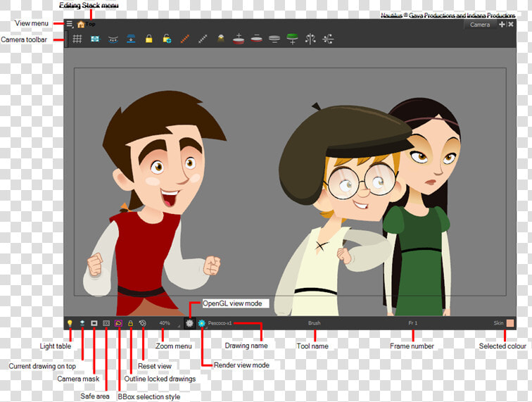Click the selected skin colour swatch
The height and width of the screenshot is (402, 532).
tap(510, 323)
